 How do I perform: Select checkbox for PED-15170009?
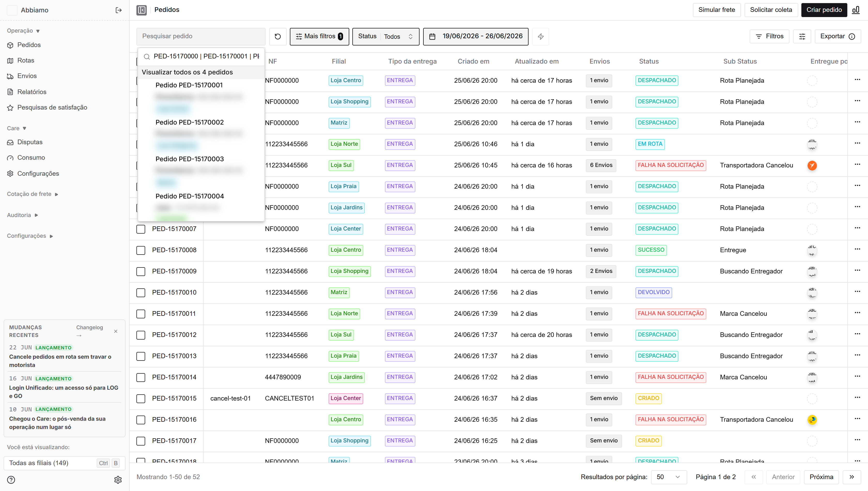(141, 271)
